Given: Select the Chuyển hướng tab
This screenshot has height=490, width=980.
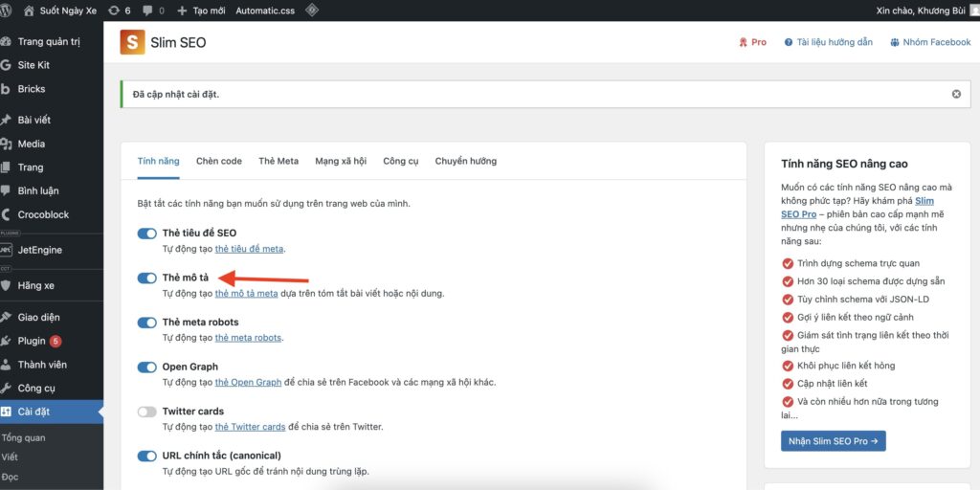Looking at the screenshot, I should pyautogui.click(x=466, y=161).
